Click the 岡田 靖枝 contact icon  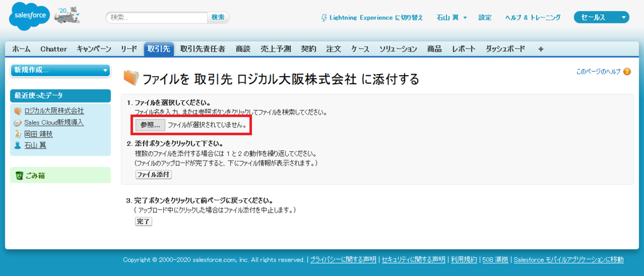click(x=18, y=134)
